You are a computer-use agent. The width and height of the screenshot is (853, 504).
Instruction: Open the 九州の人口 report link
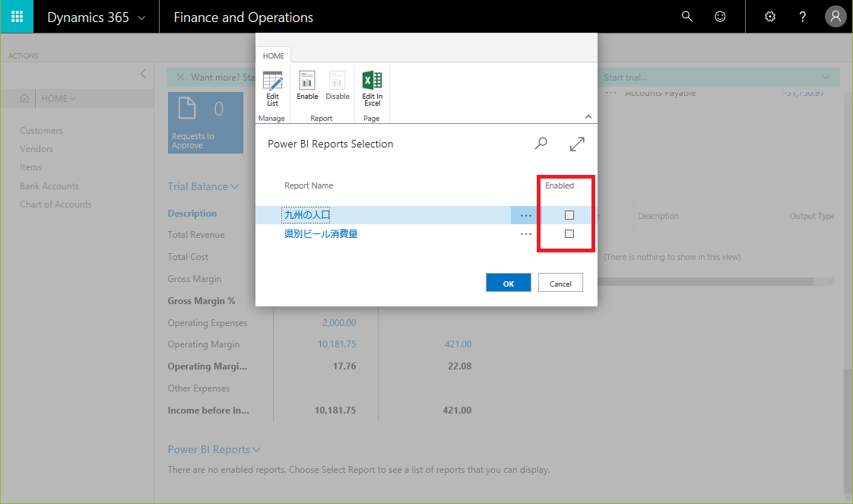(307, 215)
